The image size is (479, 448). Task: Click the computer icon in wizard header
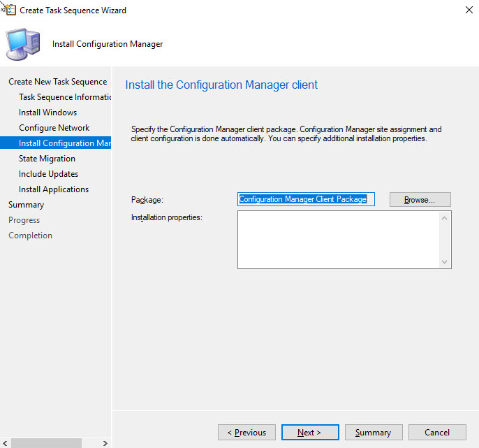click(23, 44)
